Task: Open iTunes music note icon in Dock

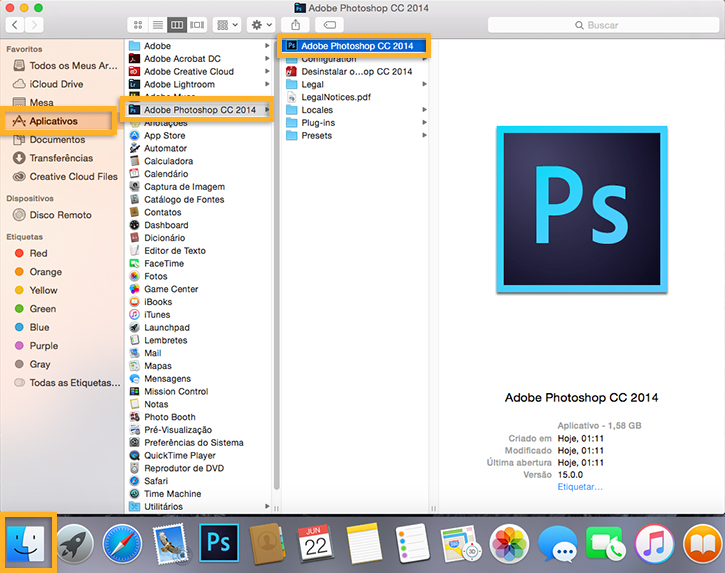Action: coord(654,544)
